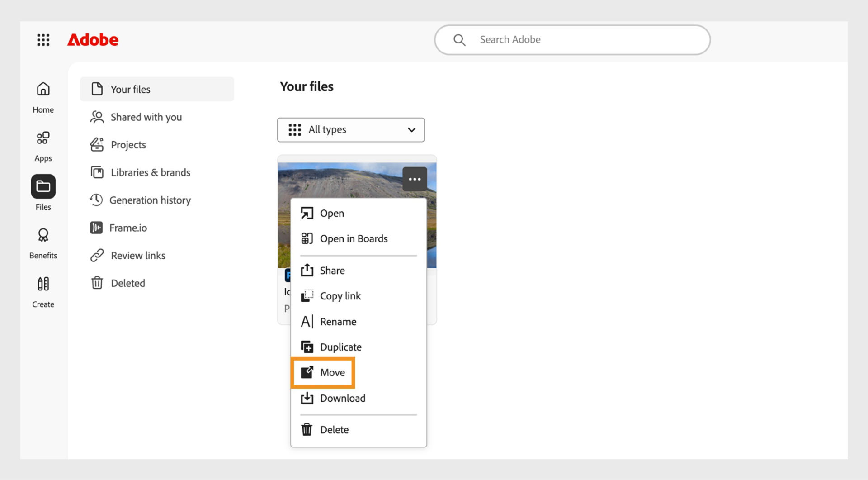Choose Download in the menu
868x480 pixels.
(x=359, y=398)
